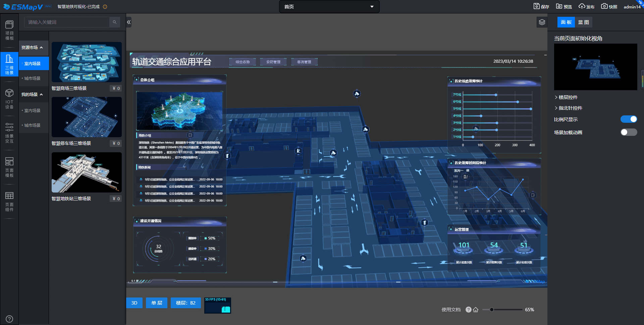Open the 使用文档 link
644x325 pixels.
tap(451, 310)
